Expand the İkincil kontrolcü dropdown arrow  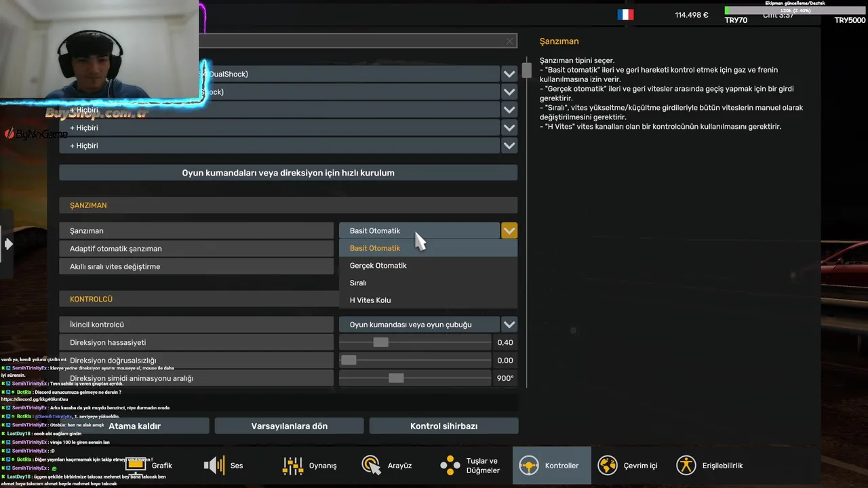click(x=509, y=325)
